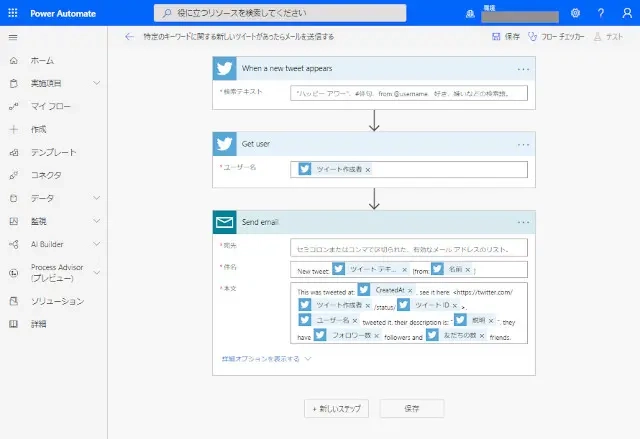Click the Twitter icon of 'When a new tweet appears'
Screen dimensions: 640x439
tap(224, 69)
